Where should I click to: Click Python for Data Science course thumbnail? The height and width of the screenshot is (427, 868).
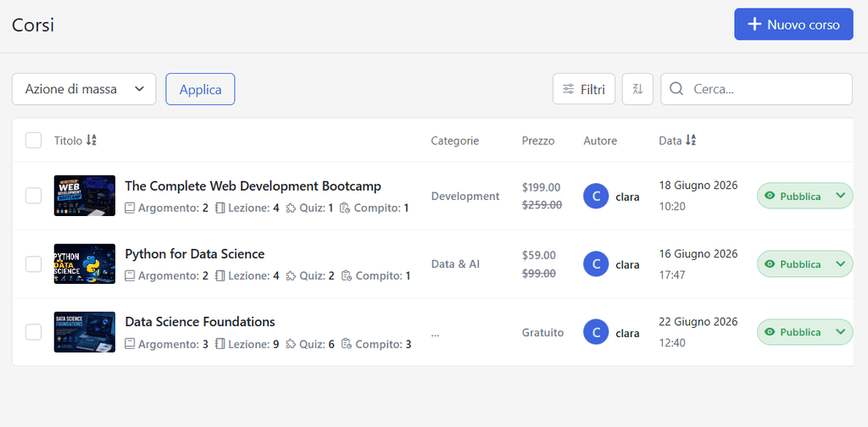[85, 263]
